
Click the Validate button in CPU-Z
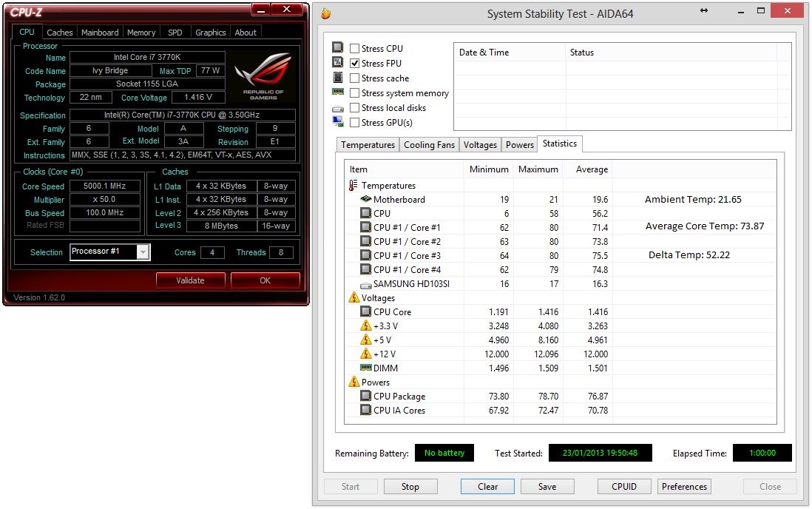pyautogui.click(x=190, y=280)
